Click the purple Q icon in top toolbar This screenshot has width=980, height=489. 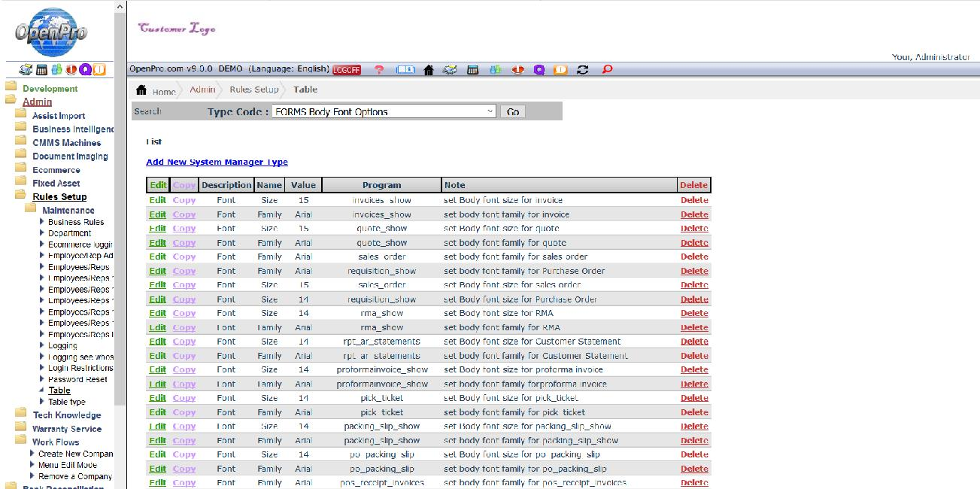(x=539, y=69)
